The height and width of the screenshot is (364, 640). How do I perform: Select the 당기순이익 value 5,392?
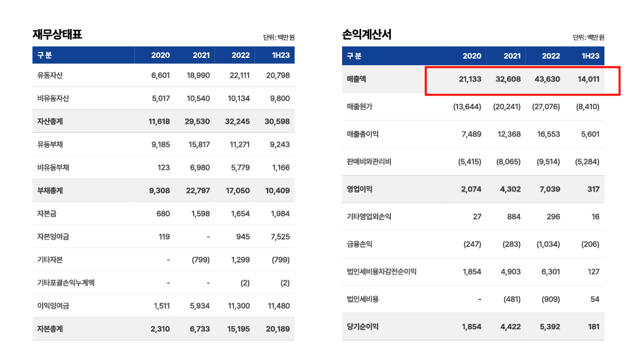click(x=550, y=326)
